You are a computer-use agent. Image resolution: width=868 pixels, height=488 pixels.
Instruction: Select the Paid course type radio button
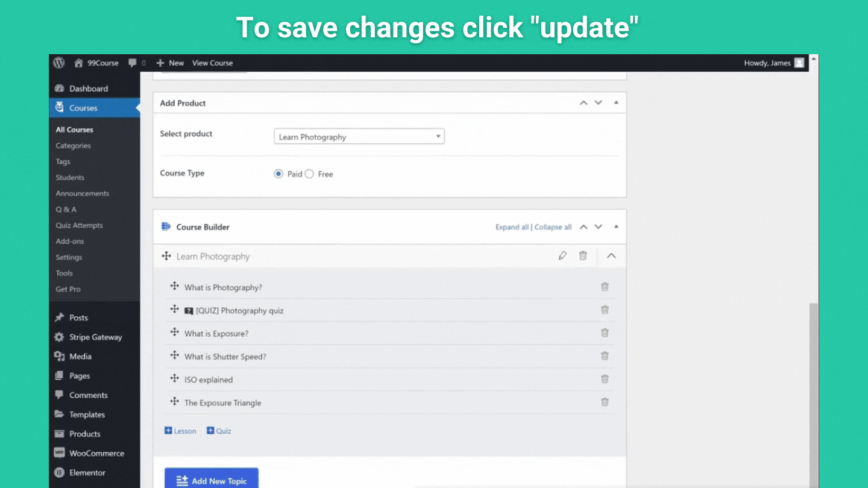click(x=278, y=174)
